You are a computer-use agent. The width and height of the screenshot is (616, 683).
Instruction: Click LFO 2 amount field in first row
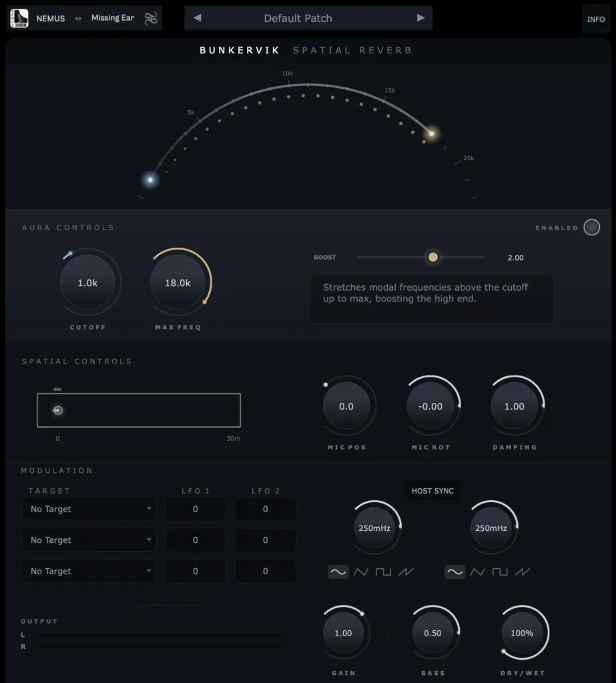(266, 509)
